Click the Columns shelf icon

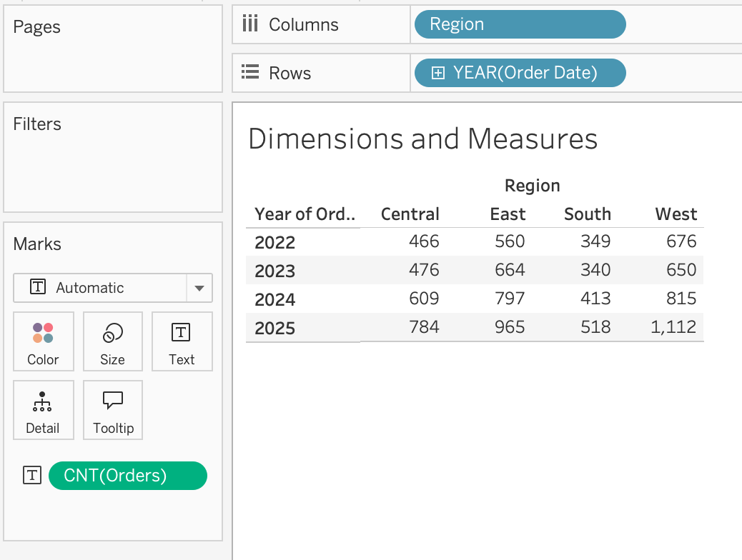coord(250,23)
